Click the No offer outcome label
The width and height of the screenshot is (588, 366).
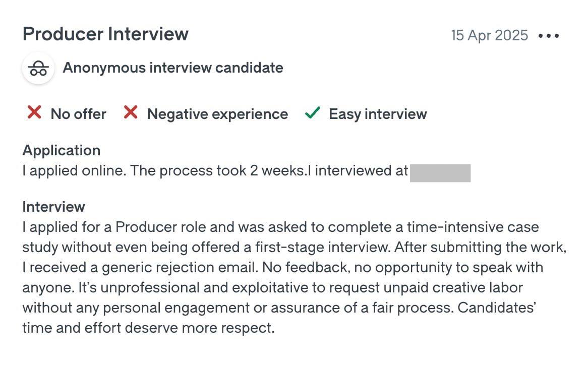(x=78, y=114)
